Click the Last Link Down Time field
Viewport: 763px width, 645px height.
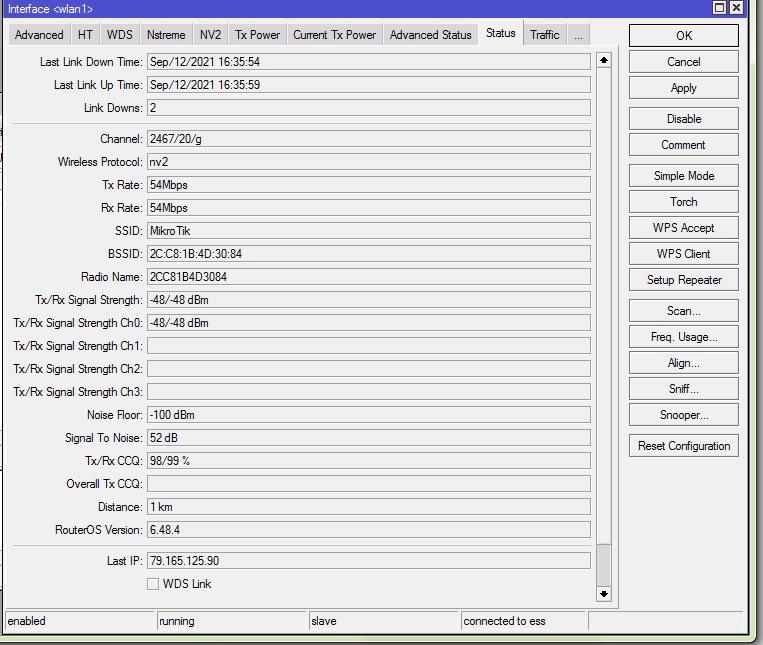[x=369, y=62]
